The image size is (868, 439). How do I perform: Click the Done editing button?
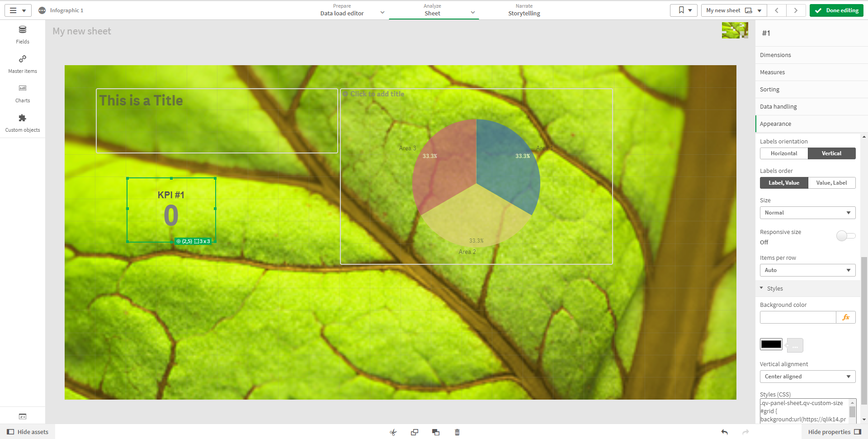[836, 10]
